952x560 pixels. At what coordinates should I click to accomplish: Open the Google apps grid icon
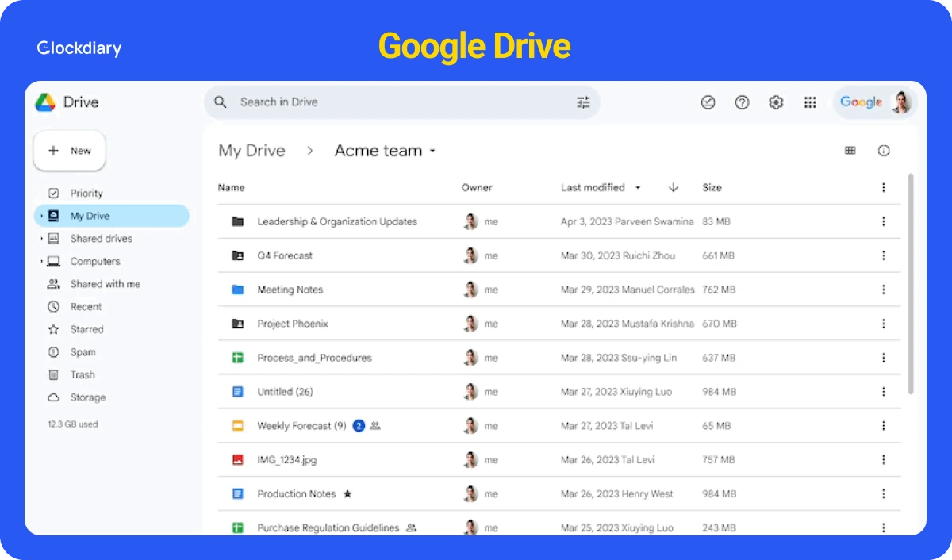point(810,102)
